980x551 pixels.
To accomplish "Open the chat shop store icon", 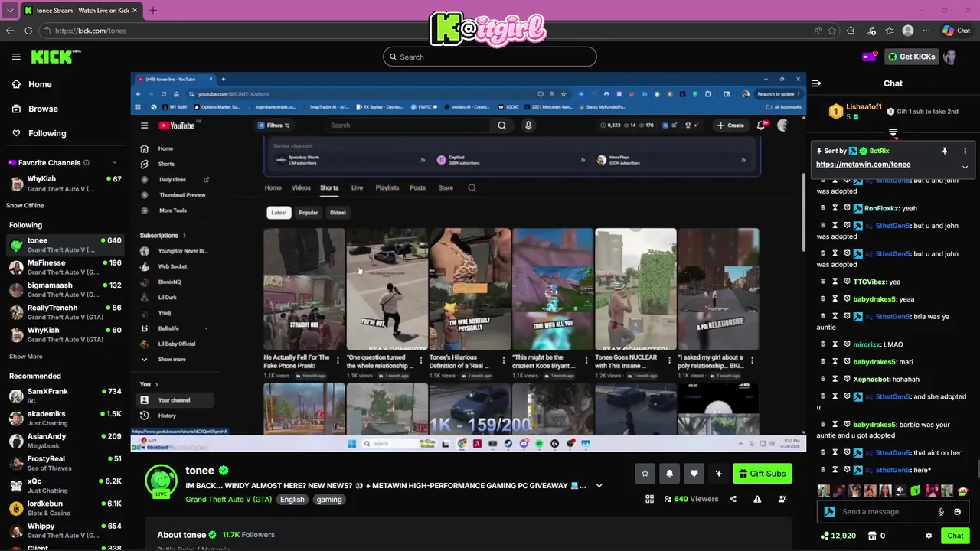I will (872, 536).
